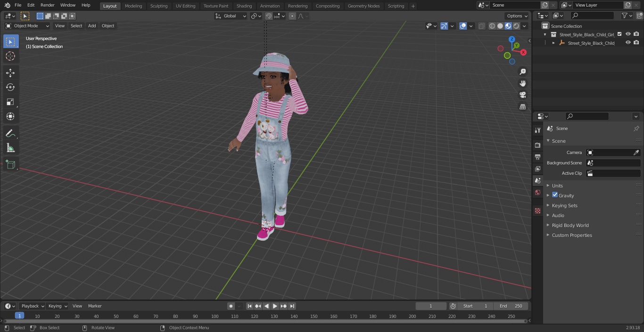
Task: Hide Street_Style_Black_Child object via eye icon
Action: click(x=628, y=42)
